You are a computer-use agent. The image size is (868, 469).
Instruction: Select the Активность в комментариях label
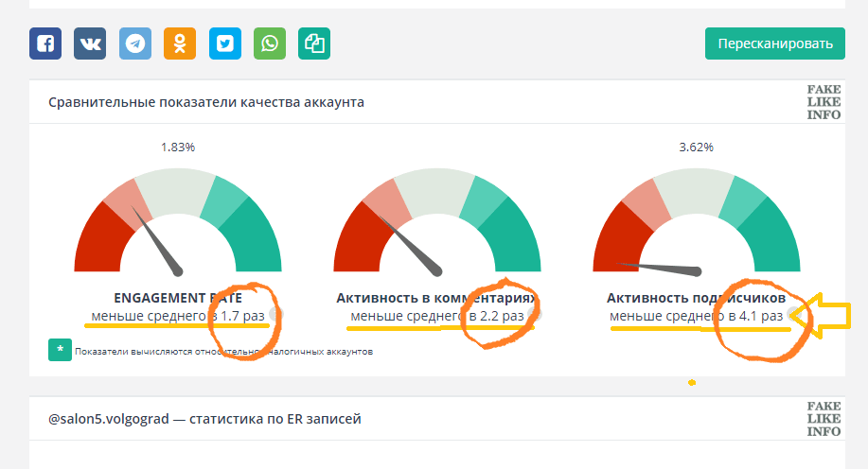[436, 298]
